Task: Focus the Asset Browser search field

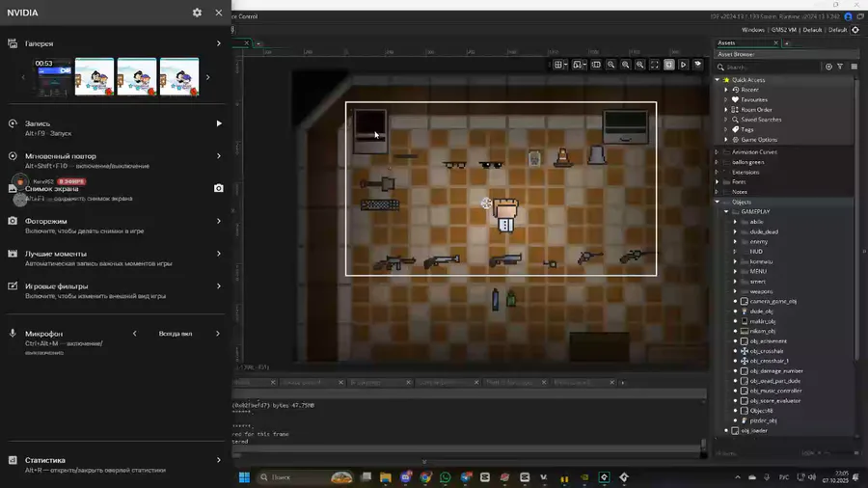Action: (x=772, y=67)
